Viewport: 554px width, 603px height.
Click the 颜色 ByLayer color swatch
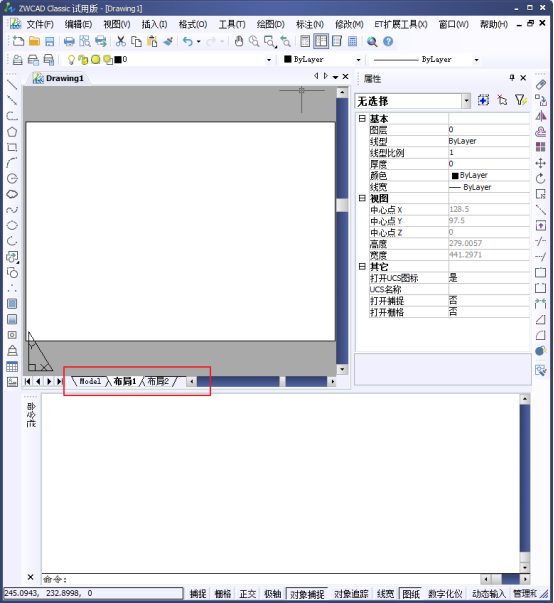(455, 176)
